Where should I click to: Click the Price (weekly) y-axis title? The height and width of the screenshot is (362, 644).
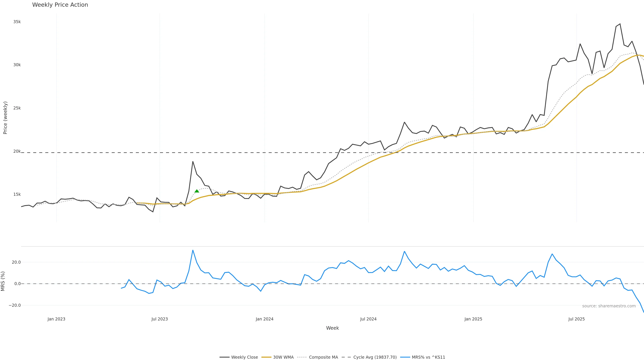tap(5, 118)
